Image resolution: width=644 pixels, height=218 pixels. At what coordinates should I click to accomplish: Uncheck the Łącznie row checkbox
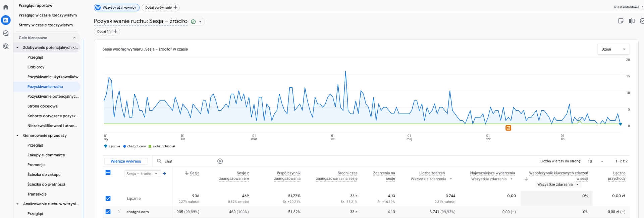click(108, 199)
